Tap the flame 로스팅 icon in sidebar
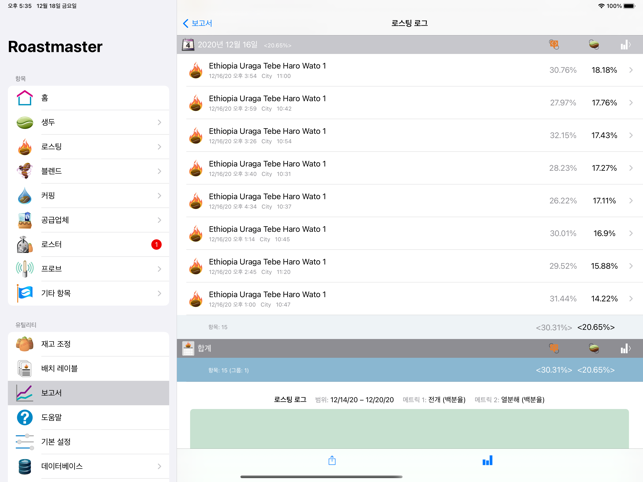The height and width of the screenshot is (482, 643). pyautogui.click(x=25, y=147)
